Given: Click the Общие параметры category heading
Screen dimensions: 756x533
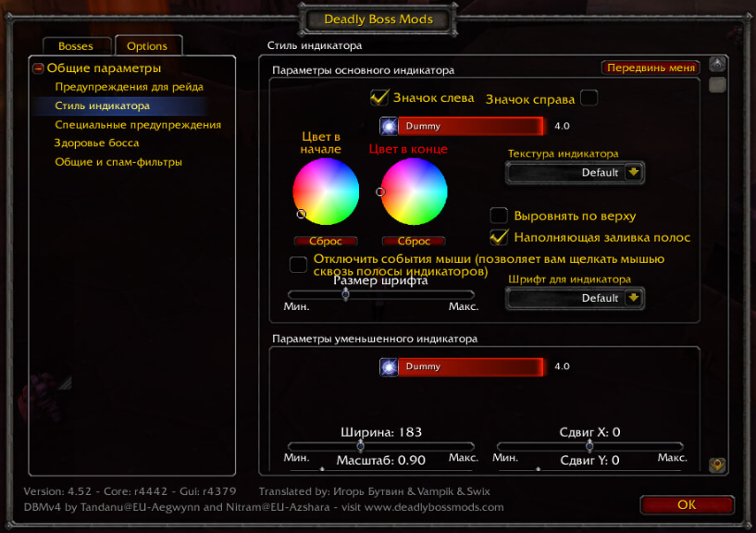Looking at the screenshot, I should click(105, 68).
